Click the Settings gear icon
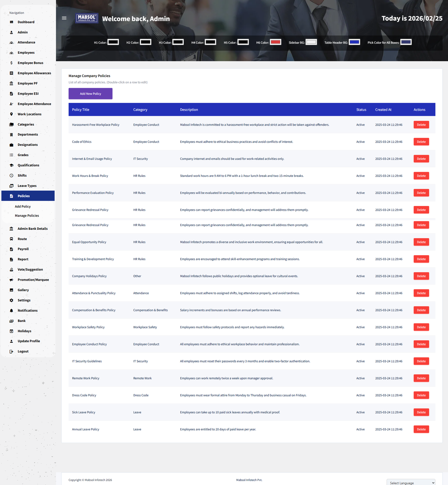 (11, 300)
